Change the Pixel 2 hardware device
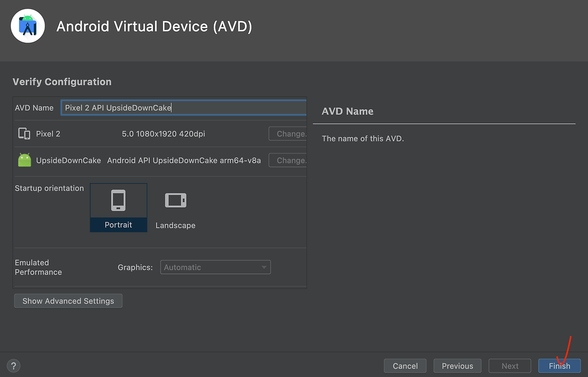Image resolution: width=588 pixels, height=377 pixels. click(288, 134)
